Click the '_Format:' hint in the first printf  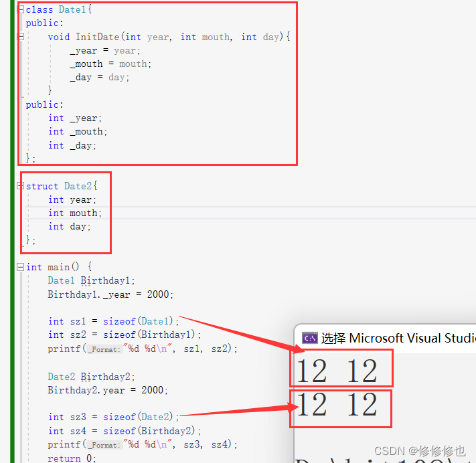pos(104,349)
